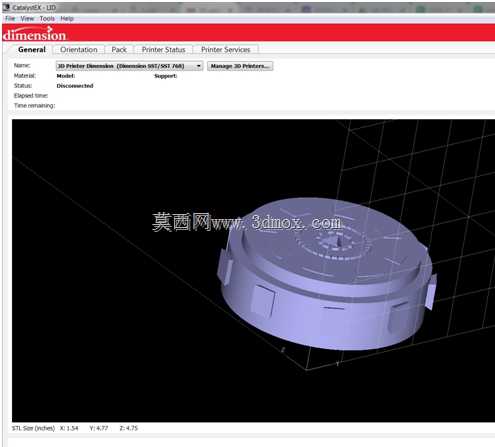Click the 3D lid model in viewport
495x447 pixels.
coord(326,273)
